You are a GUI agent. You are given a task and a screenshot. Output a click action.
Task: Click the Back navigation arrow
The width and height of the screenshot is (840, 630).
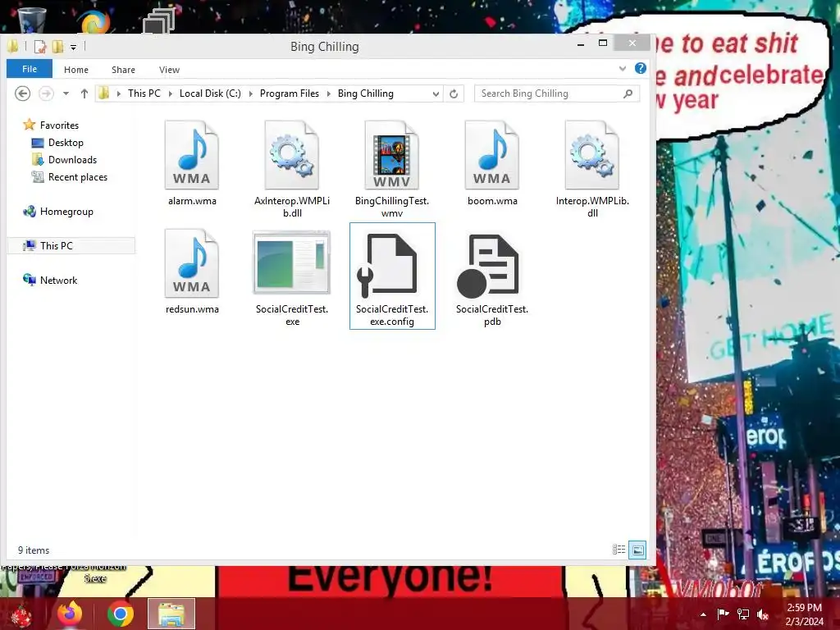(x=22, y=94)
